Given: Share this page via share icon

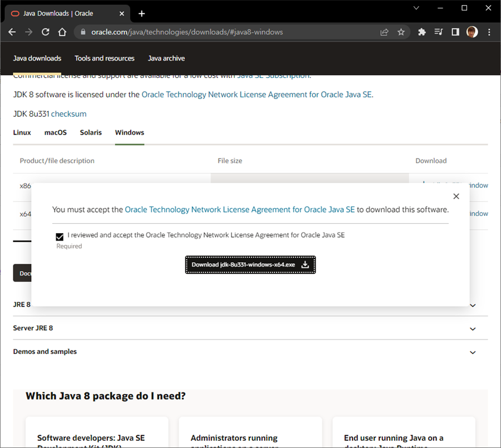Looking at the screenshot, I should coord(384,32).
